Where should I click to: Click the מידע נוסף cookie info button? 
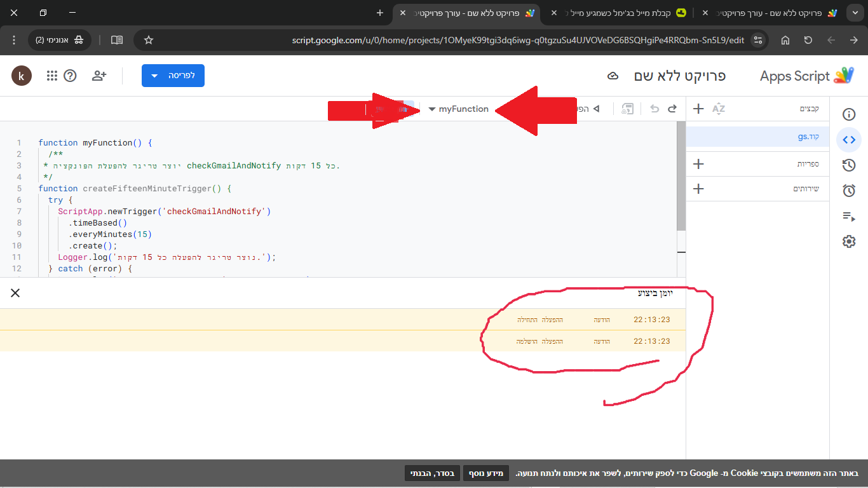[486, 473]
